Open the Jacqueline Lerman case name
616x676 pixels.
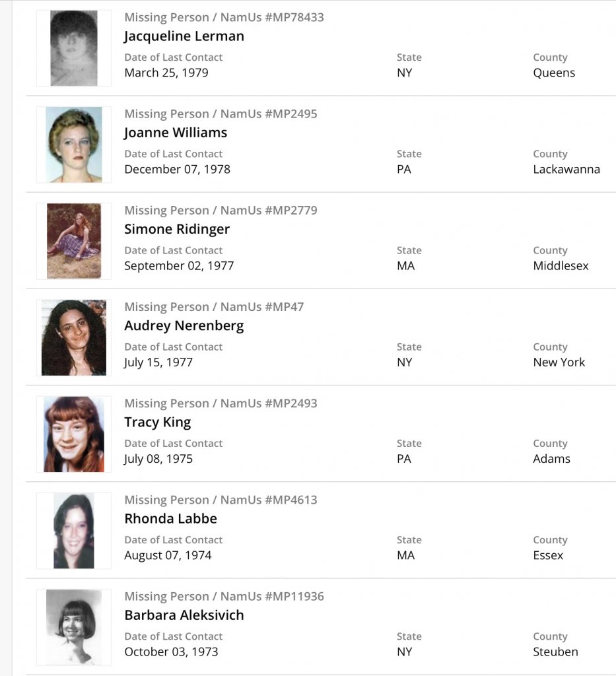[184, 36]
